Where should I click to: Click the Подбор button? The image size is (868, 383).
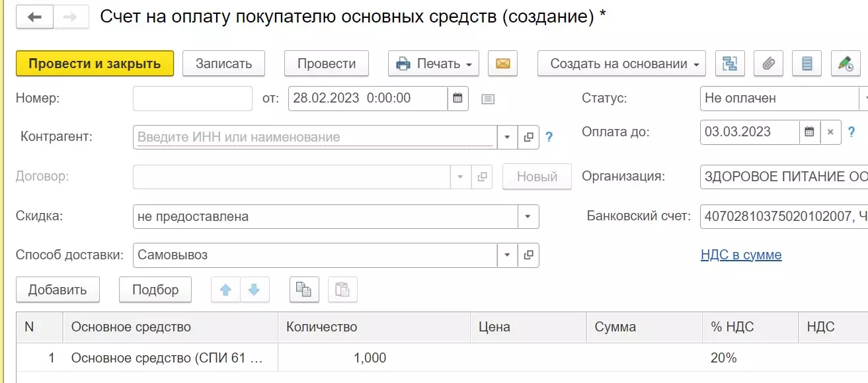point(155,290)
